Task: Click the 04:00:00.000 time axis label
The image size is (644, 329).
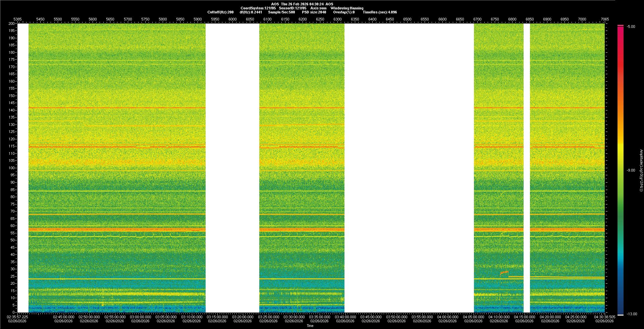Action: click(x=447, y=317)
